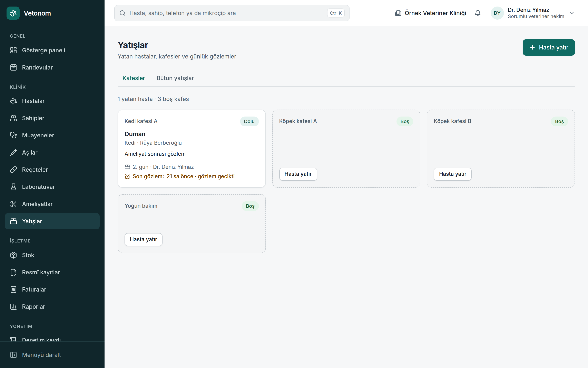The width and height of the screenshot is (588, 368).
Task: Click the Boş badge on Yoğun bakım
Action: point(250,206)
